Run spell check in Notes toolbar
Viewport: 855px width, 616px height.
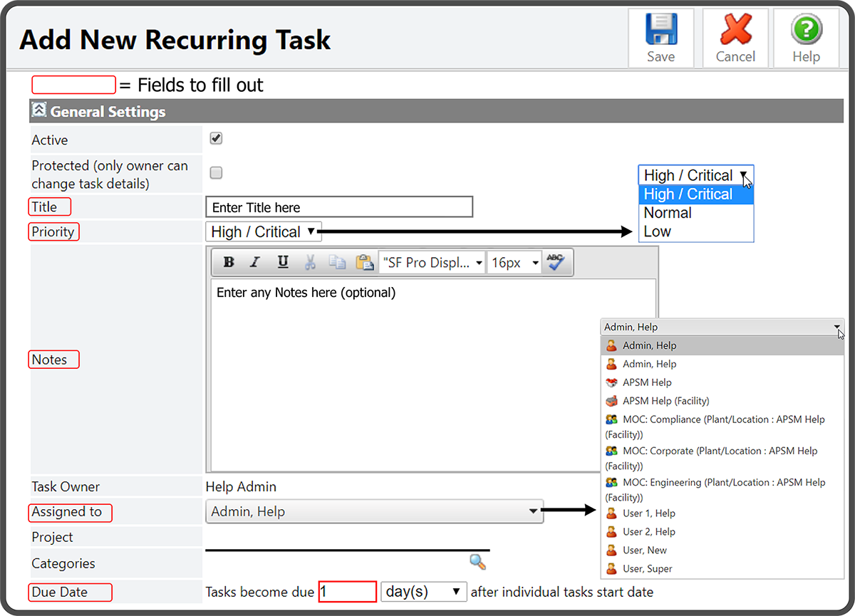click(555, 262)
